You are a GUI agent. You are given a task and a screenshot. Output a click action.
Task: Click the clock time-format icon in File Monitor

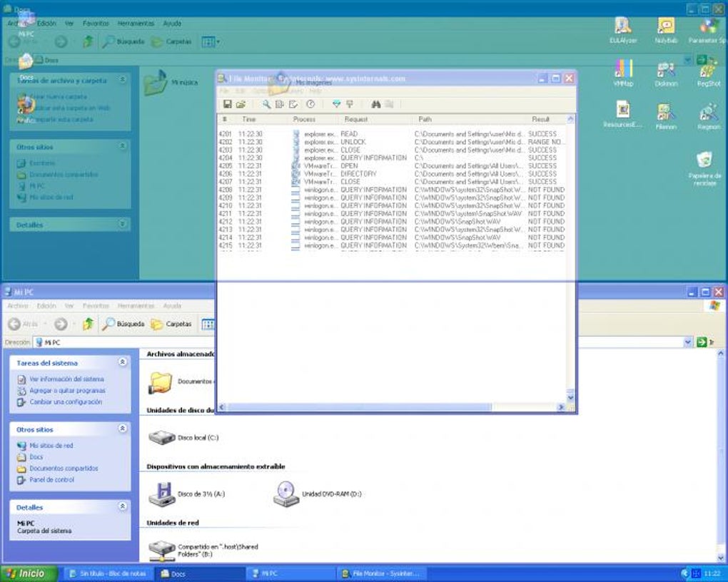click(310, 104)
